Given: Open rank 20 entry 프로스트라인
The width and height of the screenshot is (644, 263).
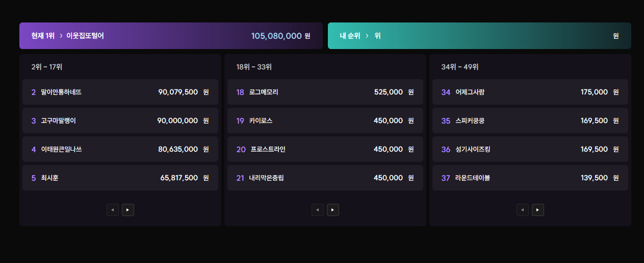Looking at the screenshot, I should pos(325,149).
